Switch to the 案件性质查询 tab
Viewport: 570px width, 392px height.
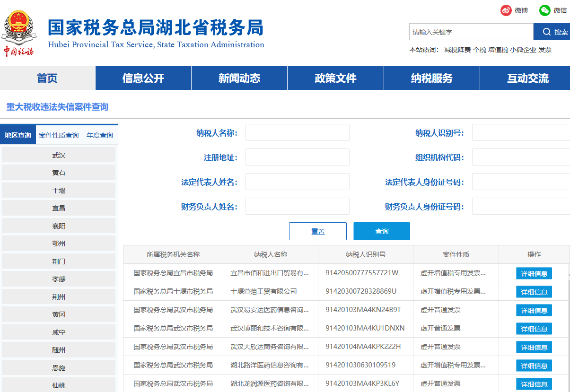pos(59,135)
